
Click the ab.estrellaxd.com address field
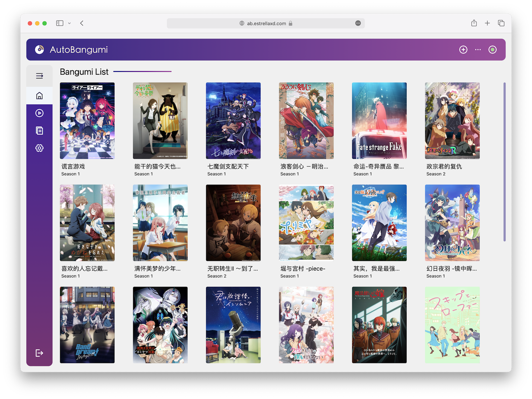266,23
